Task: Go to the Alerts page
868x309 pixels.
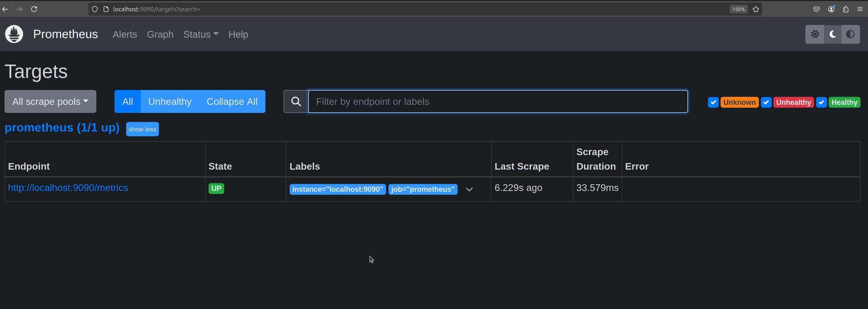Action: click(x=125, y=34)
